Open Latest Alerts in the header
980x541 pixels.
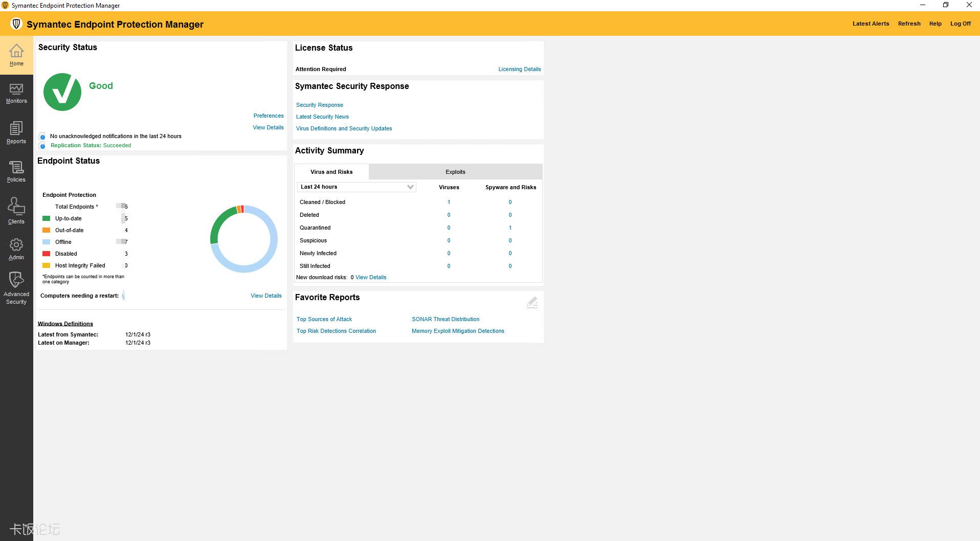click(871, 24)
